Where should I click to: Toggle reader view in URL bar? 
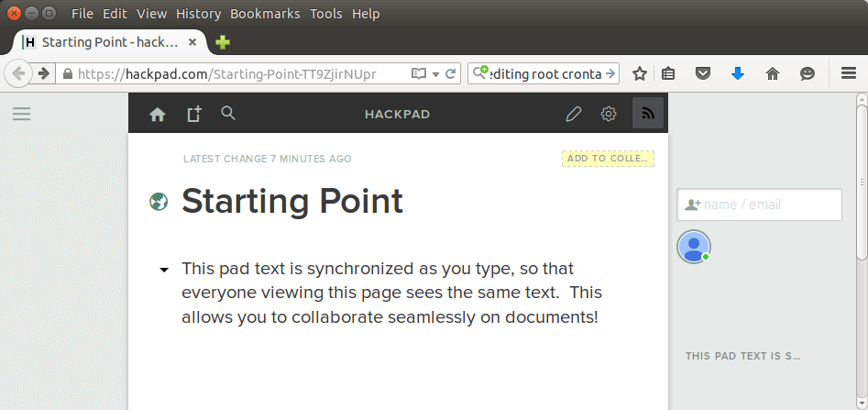[419, 73]
